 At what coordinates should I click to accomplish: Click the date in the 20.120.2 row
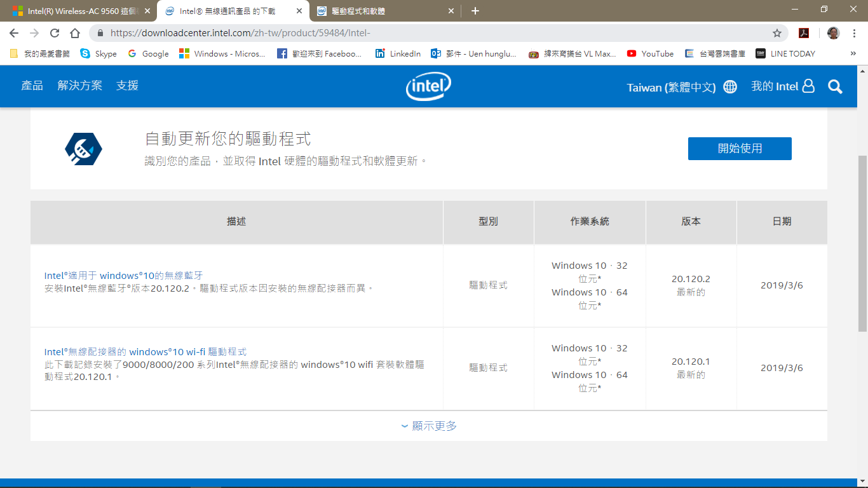[782, 285]
